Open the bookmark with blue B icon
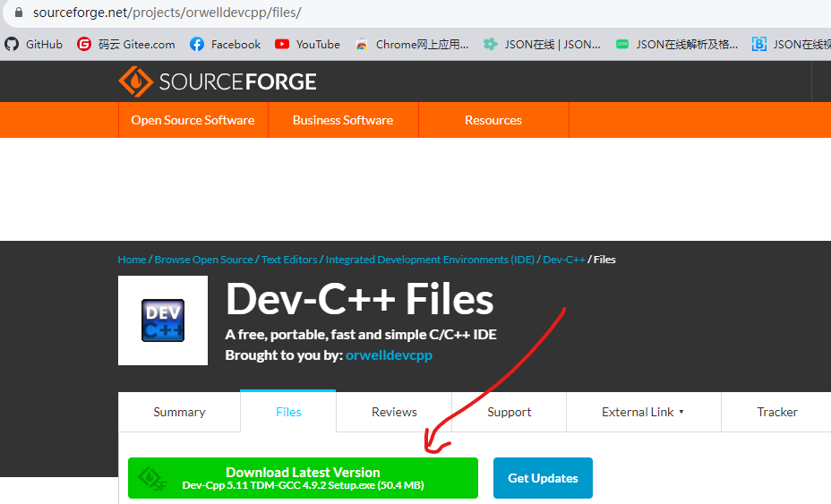Screen dimensions: 831x504 [x=791, y=45]
